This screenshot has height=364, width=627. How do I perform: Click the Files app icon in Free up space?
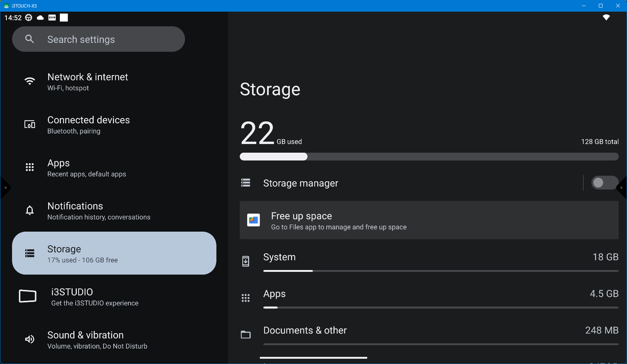(x=253, y=220)
